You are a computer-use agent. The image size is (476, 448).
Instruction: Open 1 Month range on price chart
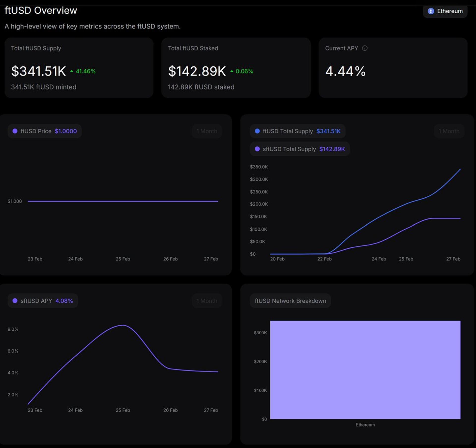point(207,131)
